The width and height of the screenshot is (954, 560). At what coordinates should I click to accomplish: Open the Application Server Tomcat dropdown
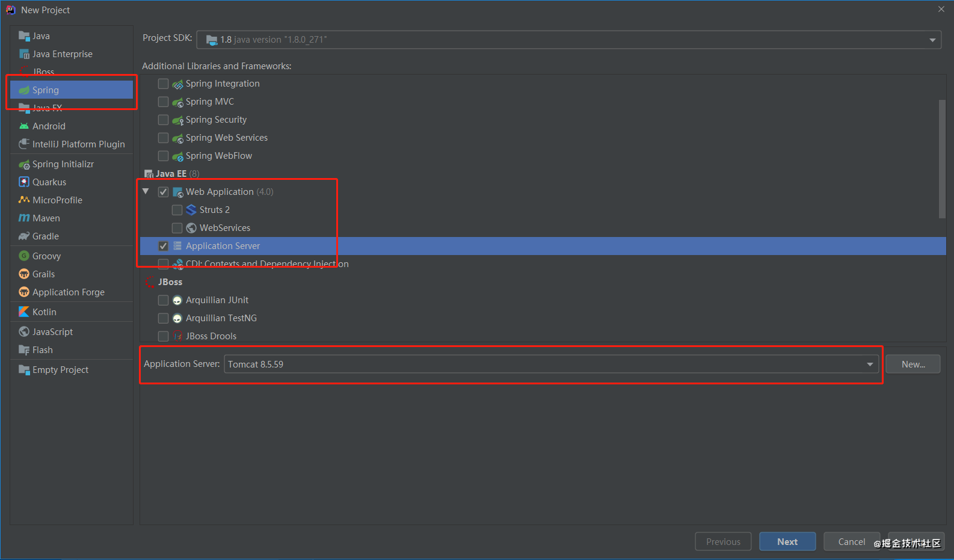[551, 364]
